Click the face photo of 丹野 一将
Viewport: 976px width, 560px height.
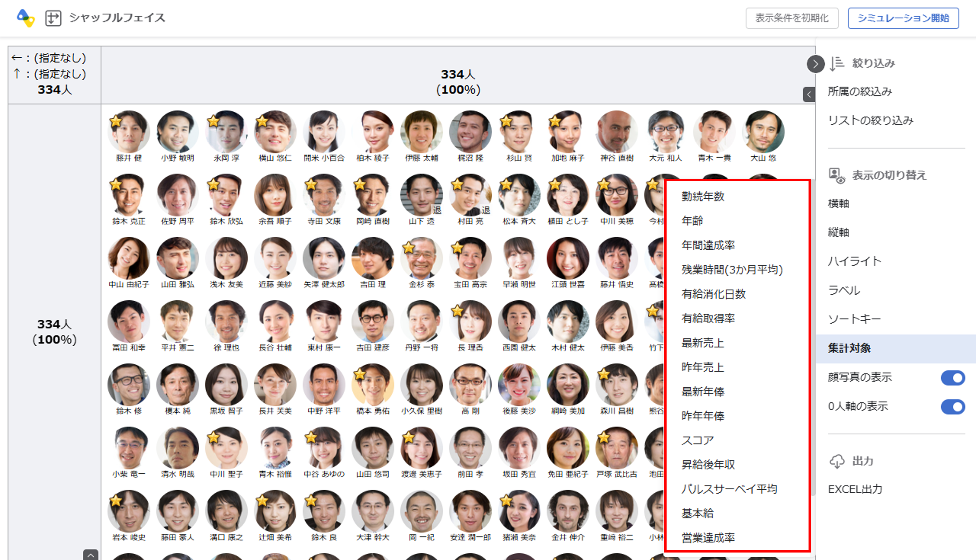tap(421, 321)
